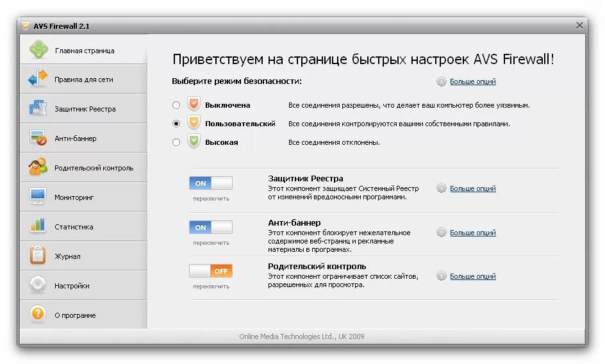The height and width of the screenshot is (364, 605).
Task: Click переключить under Родительский контроль switch
Action: [x=211, y=286]
